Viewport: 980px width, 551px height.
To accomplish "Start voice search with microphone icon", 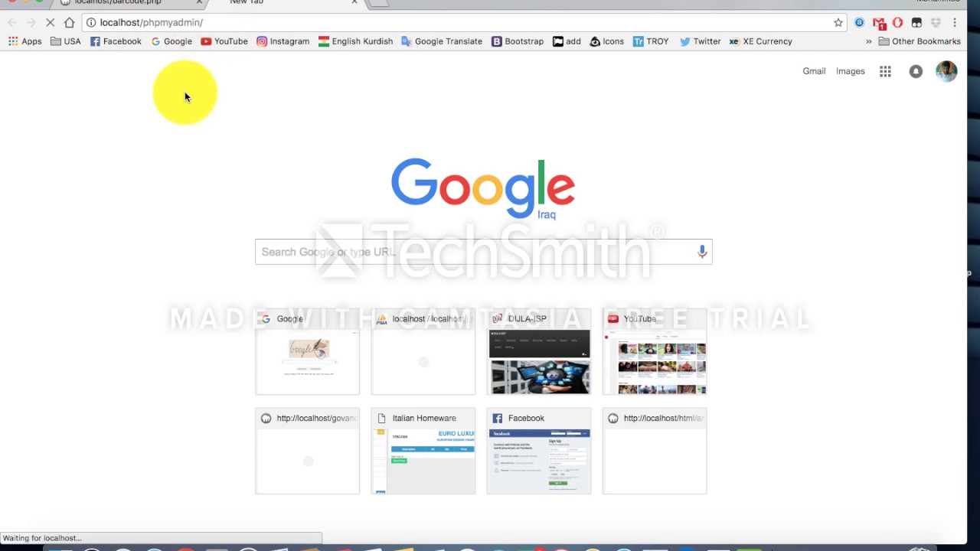I will pos(702,252).
